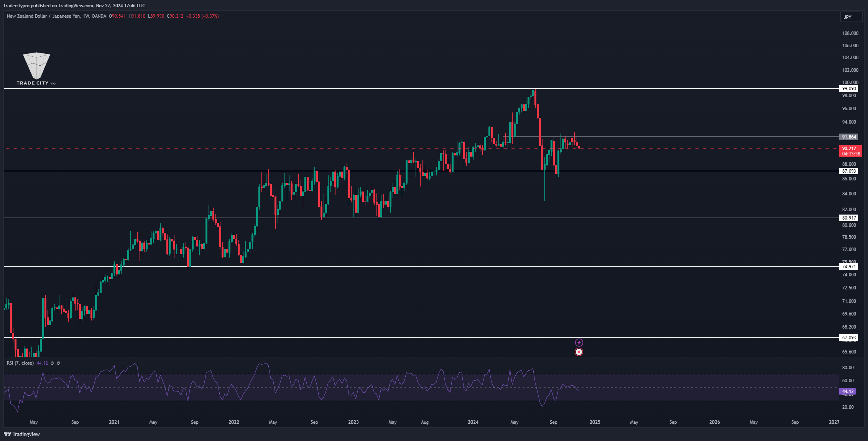Click the low value L89.990
Viewport: 868px width, 441px height.
pos(156,16)
